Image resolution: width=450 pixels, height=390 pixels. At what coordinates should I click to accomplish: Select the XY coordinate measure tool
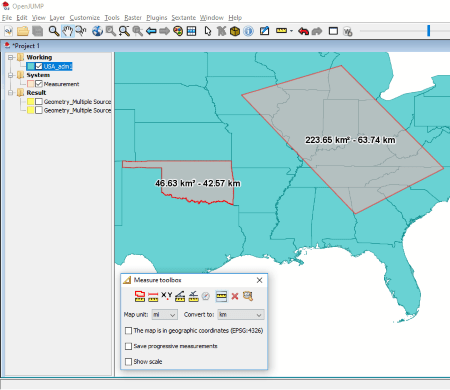[166, 296]
